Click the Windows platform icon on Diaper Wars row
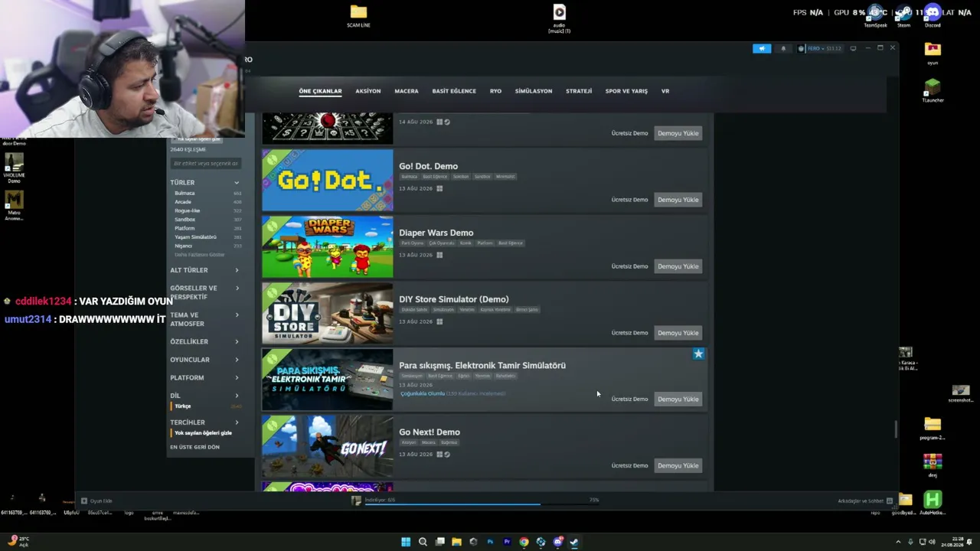Screen dimensions: 980x551 point(439,255)
